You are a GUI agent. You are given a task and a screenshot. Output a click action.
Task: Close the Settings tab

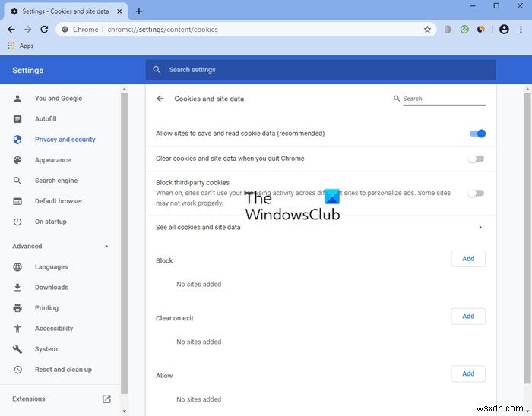click(x=119, y=11)
